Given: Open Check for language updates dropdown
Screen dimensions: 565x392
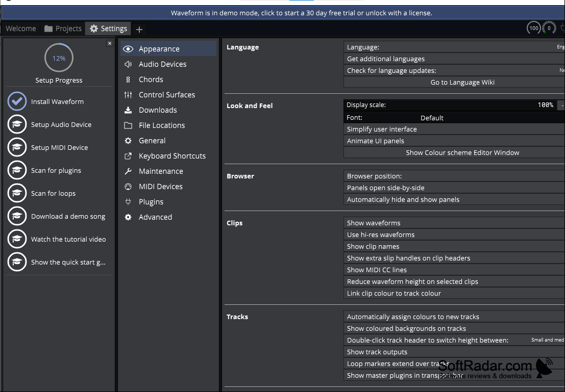Looking at the screenshot, I should [x=454, y=70].
